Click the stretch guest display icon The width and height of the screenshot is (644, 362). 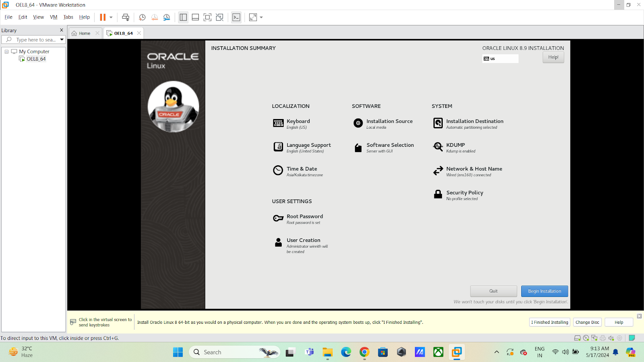click(x=253, y=17)
